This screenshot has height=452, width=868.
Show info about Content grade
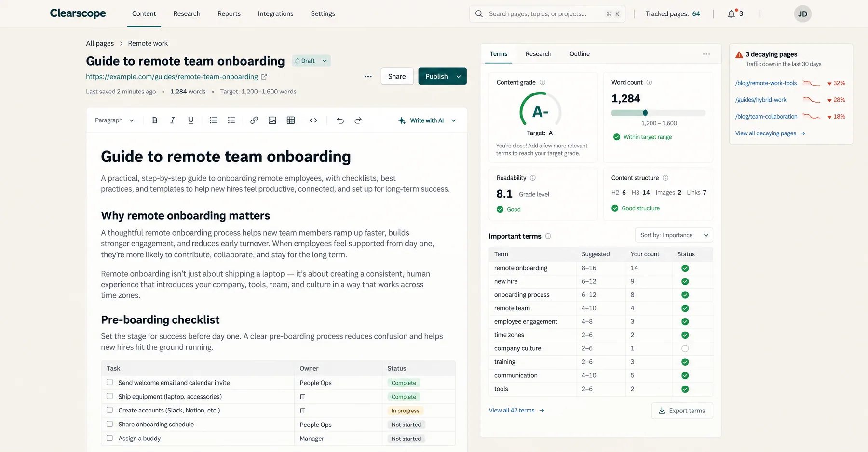[x=542, y=82]
